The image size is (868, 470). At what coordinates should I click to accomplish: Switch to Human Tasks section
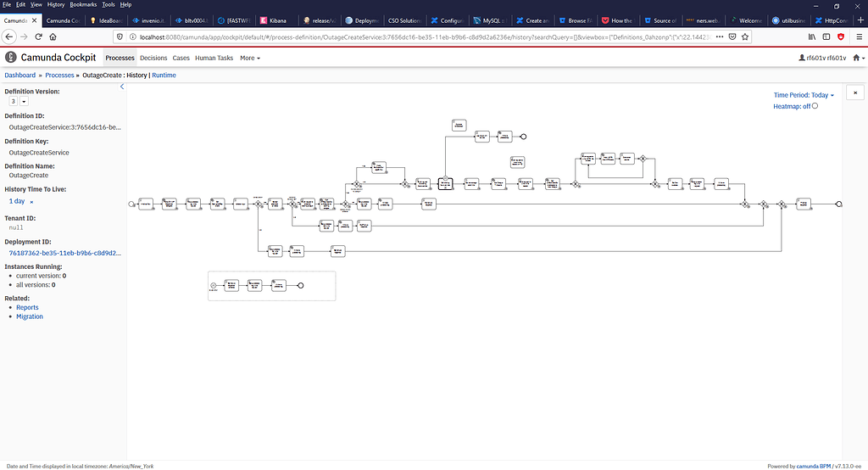214,58
